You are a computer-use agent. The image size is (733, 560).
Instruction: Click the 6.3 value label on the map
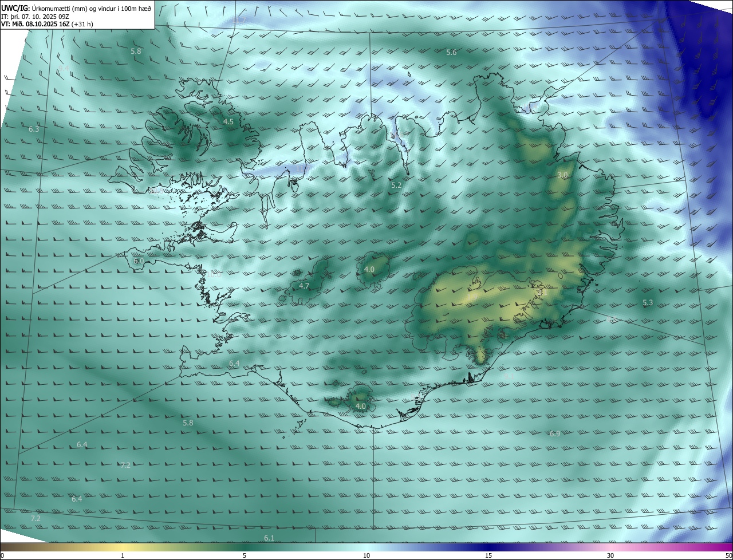click(x=34, y=129)
